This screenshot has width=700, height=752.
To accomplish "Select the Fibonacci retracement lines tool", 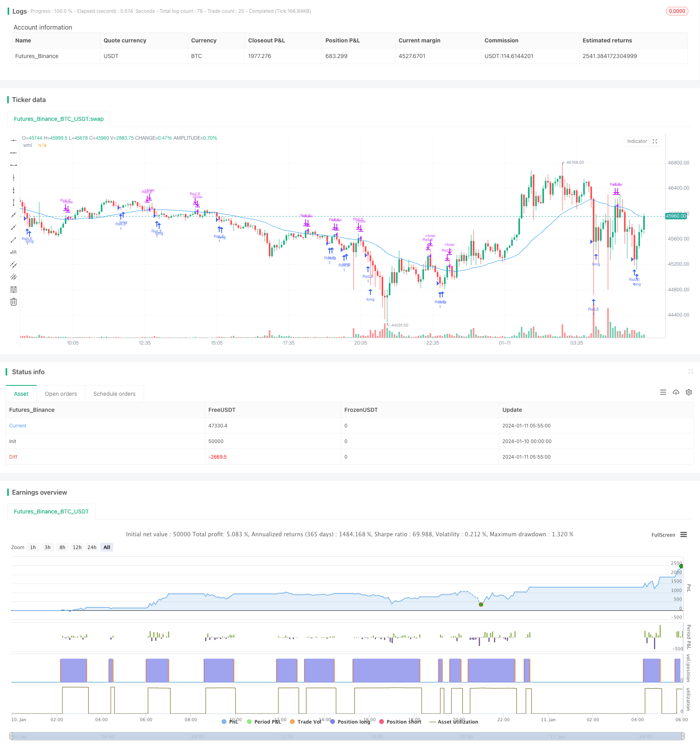I will click(14, 289).
